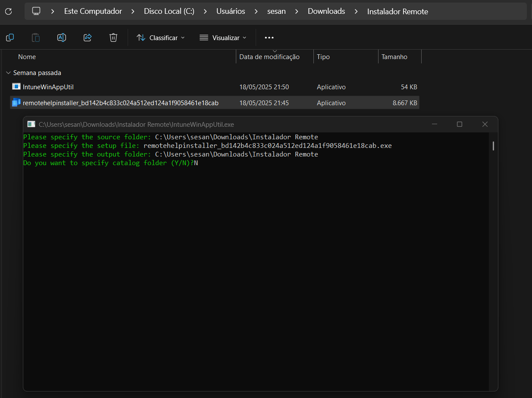Expand chevron before Este Computador breadcrumb
The image size is (532, 398).
click(53, 12)
